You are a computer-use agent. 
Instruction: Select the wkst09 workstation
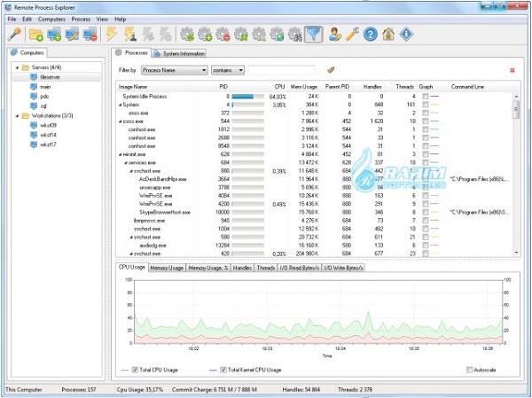(x=46, y=125)
